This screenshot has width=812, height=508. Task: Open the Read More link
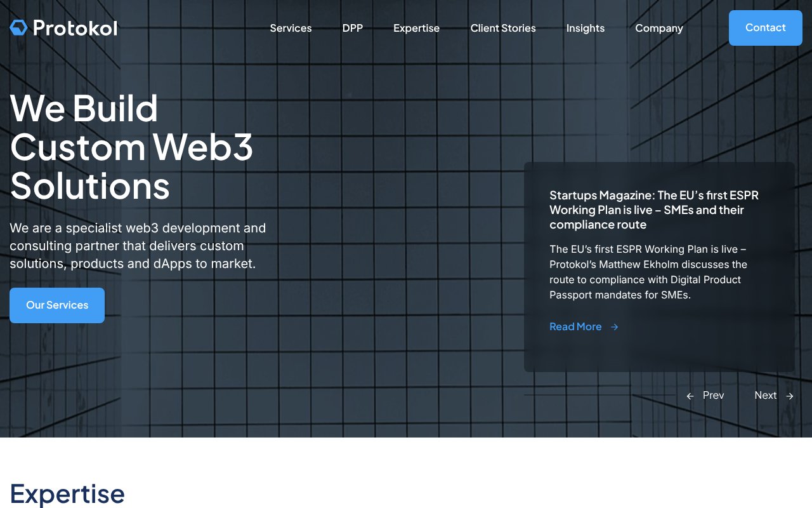[x=575, y=326]
